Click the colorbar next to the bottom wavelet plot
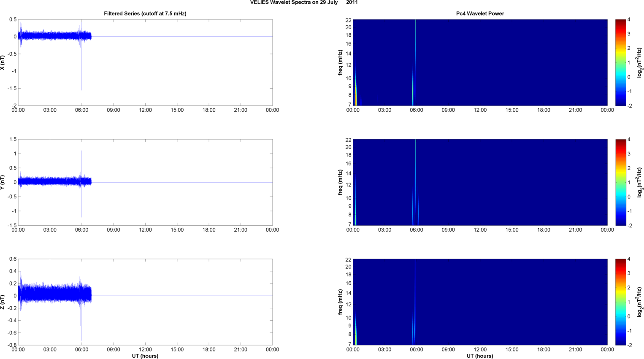Screen dimensions: 644x359 [x=620, y=302]
